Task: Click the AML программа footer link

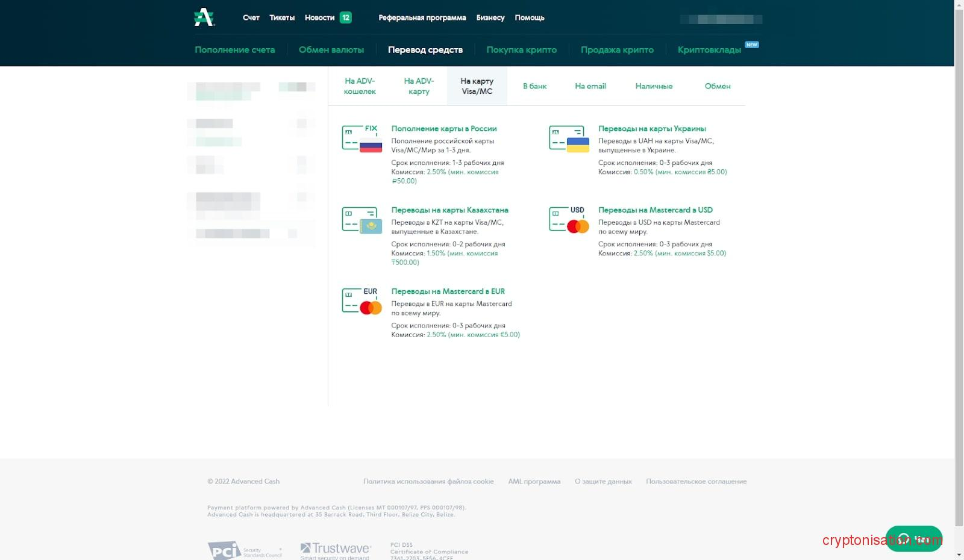Action: [534, 481]
